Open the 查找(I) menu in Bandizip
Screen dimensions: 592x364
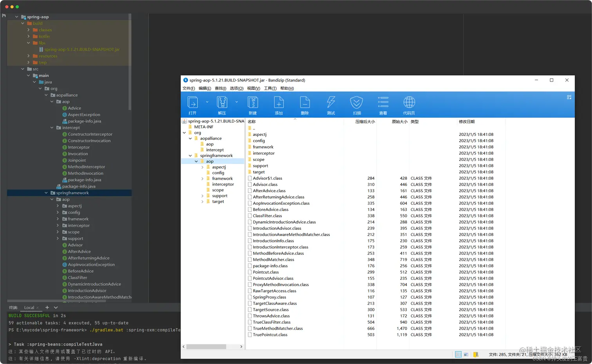click(220, 88)
